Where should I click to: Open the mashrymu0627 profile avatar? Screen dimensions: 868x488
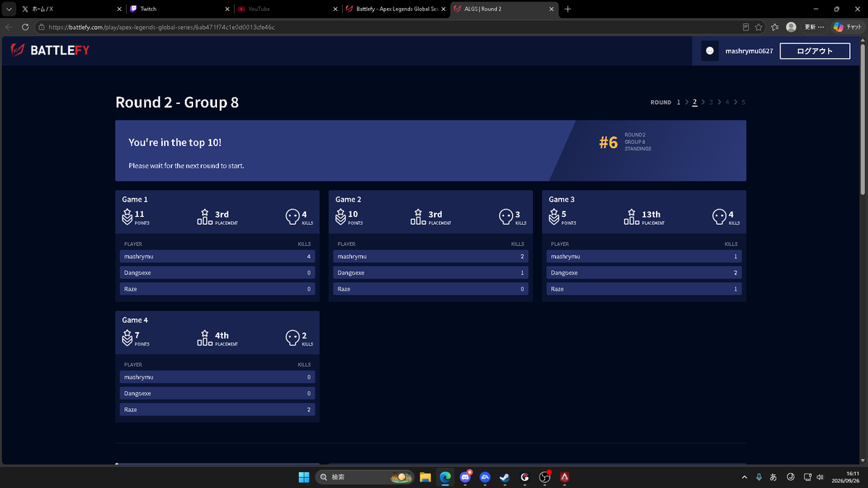[x=710, y=51]
